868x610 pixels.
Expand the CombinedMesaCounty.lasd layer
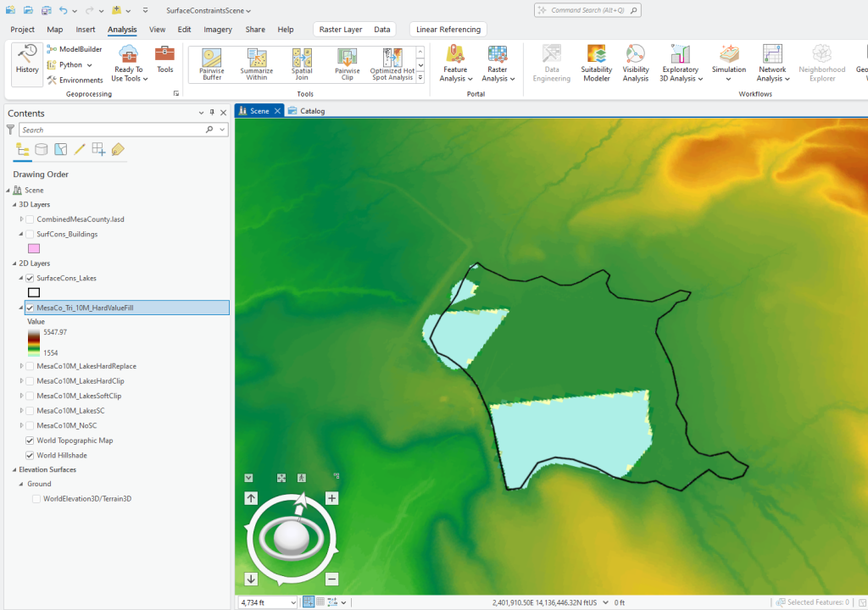[19, 219]
